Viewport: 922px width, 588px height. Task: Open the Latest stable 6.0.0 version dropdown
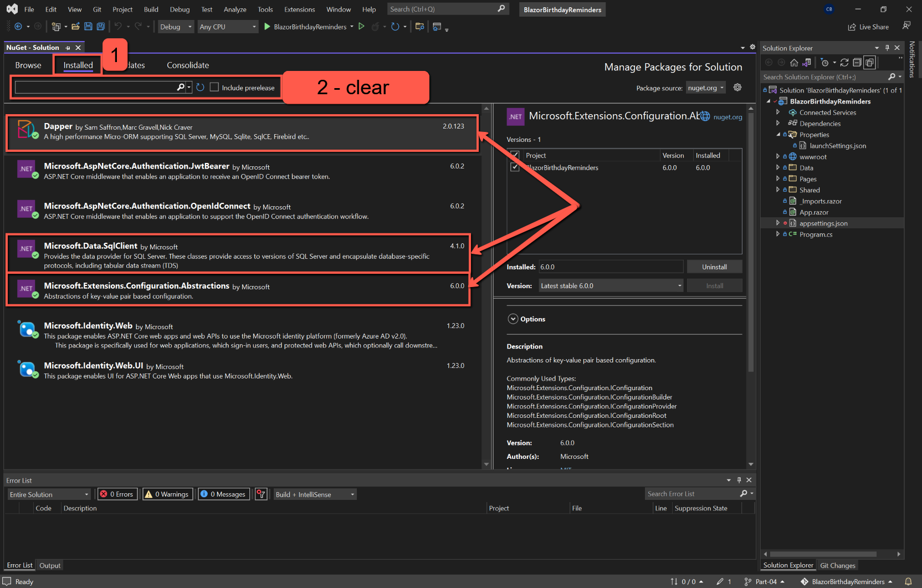pyautogui.click(x=679, y=285)
